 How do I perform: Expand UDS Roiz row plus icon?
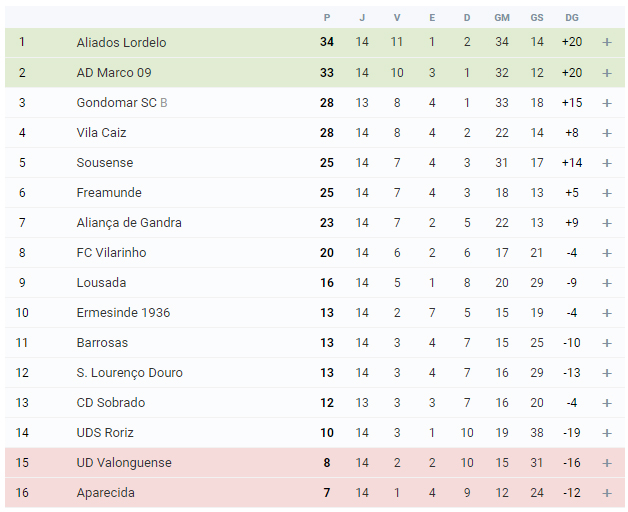point(607,433)
